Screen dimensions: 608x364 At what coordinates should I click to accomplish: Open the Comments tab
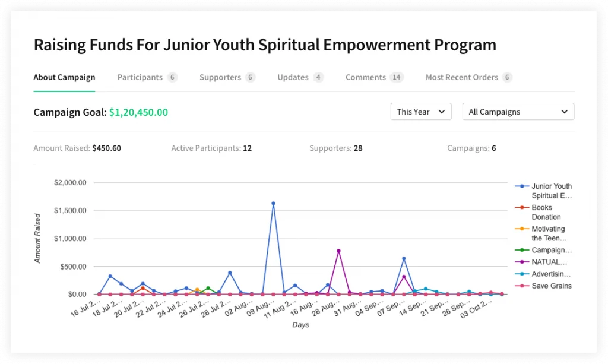click(366, 77)
